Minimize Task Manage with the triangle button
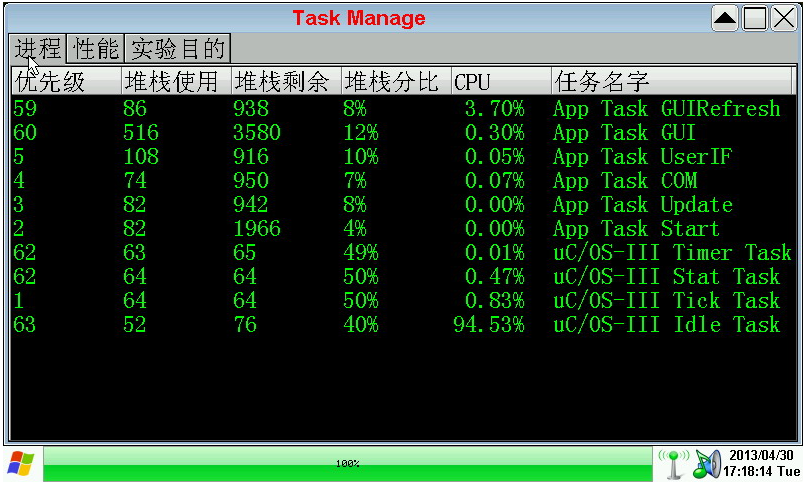This screenshot has width=809, height=485. [x=725, y=19]
